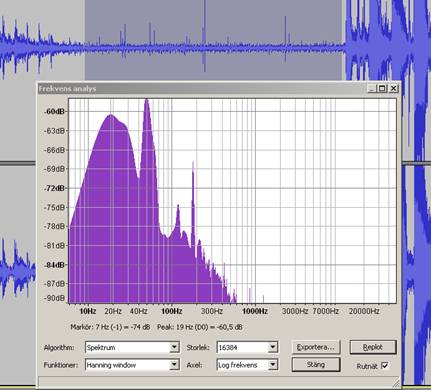The height and width of the screenshot is (390, 431).
Task: Close the Frekvens analys dialog
Action: click(x=393, y=88)
